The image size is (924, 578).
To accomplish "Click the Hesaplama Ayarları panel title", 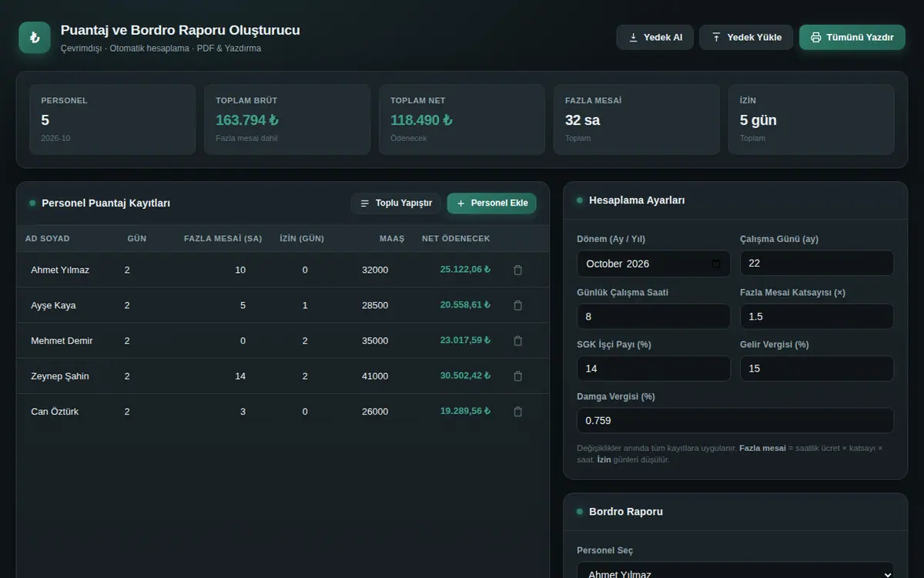I will coord(637,200).
